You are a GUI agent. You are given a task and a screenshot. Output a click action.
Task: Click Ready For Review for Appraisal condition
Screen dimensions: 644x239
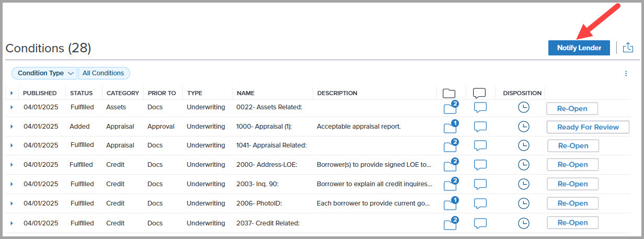[588, 127]
